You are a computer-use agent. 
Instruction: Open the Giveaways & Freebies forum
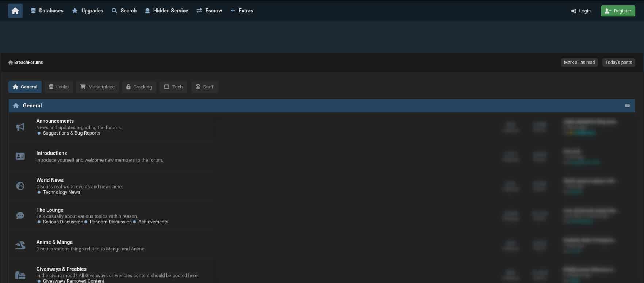click(61, 269)
